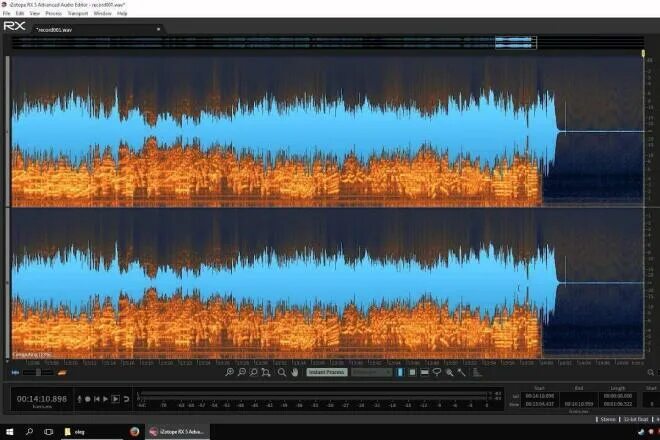660x440 pixels.
Task: Click the zoom out magnifier icon
Action: [x=242, y=372]
